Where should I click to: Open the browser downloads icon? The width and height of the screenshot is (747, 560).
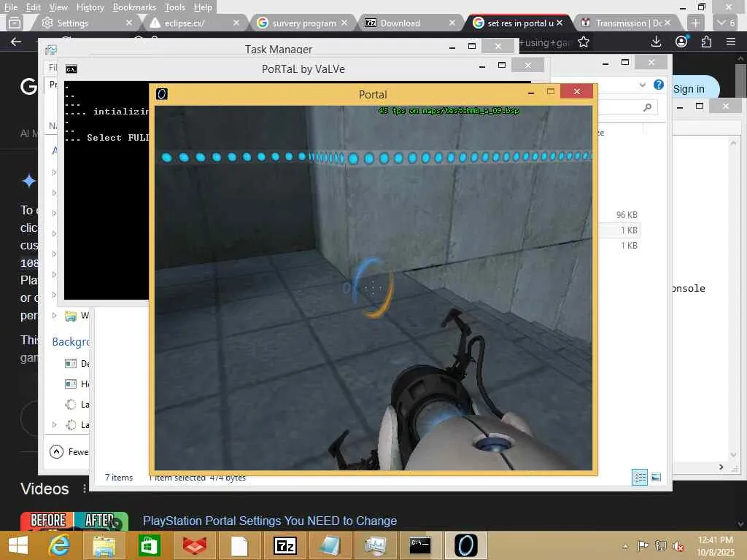pyautogui.click(x=656, y=42)
